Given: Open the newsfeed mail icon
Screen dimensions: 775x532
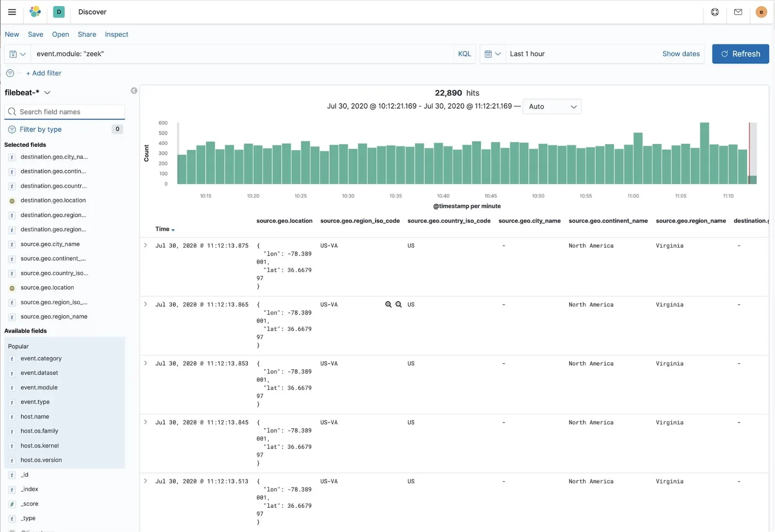Looking at the screenshot, I should click(738, 12).
